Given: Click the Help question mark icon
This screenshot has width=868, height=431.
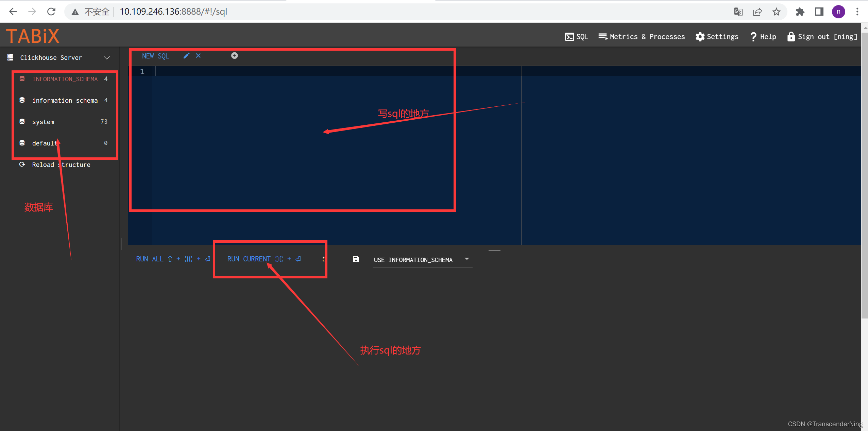Looking at the screenshot, I should [753, 36].
